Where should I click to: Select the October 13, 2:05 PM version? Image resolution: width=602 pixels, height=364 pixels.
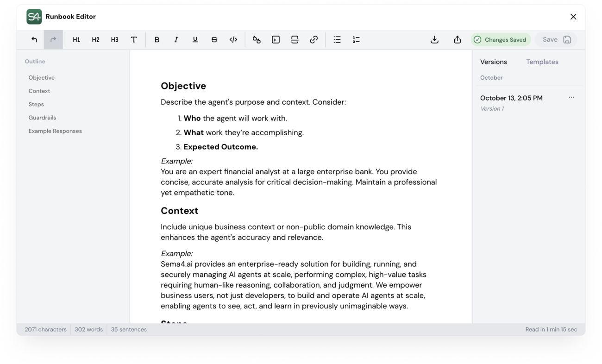coord(511,98)
